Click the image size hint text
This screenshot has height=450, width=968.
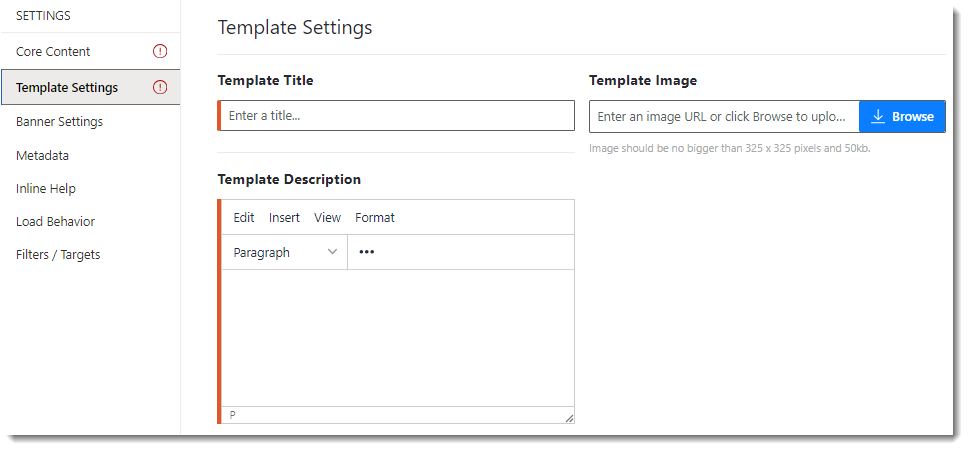(730, 148)
